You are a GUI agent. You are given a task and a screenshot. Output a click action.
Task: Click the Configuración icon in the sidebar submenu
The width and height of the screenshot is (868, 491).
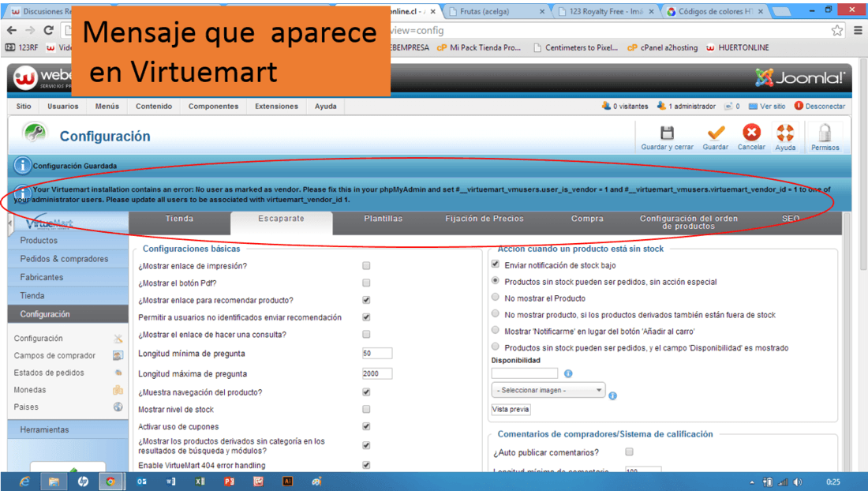[118, 338]
